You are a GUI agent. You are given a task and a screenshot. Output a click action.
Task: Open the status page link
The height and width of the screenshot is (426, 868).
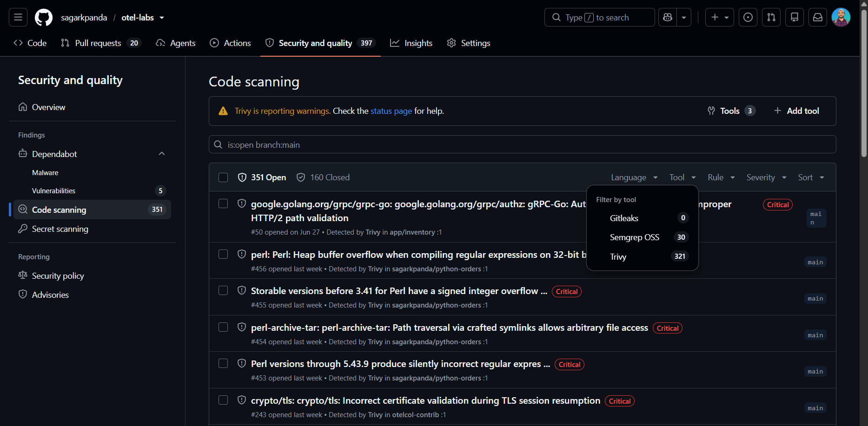click(x=391, y=111)
